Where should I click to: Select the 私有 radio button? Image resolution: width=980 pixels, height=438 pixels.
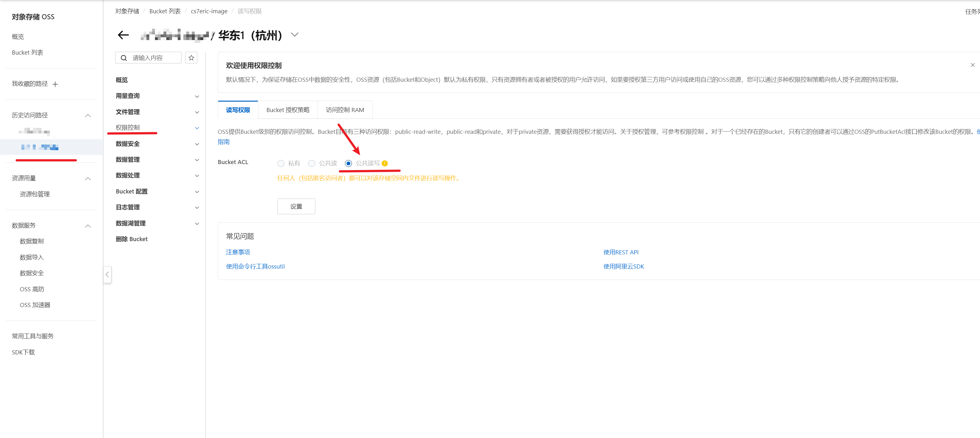tap(281, 163)
